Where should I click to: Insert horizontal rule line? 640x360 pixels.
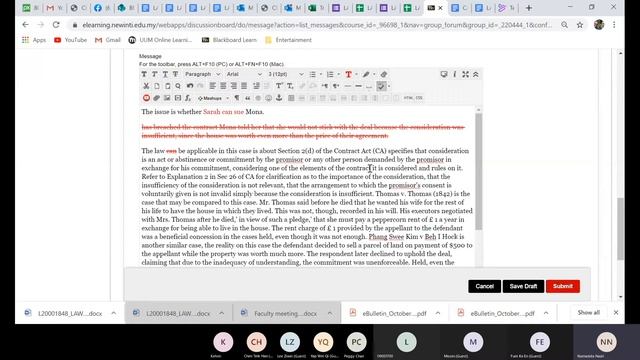[x=348, y=86]
